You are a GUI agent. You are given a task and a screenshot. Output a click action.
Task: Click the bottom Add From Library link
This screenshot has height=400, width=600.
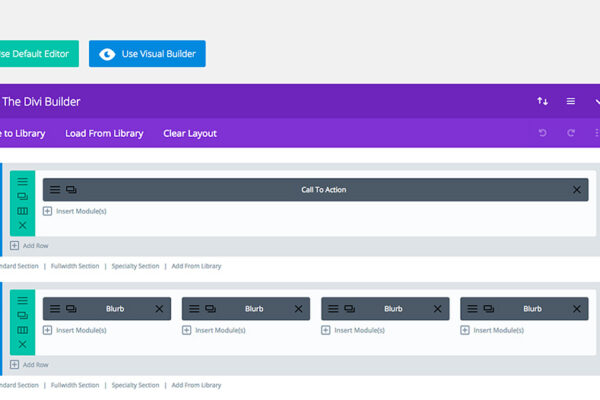click(x=196, y=385)
